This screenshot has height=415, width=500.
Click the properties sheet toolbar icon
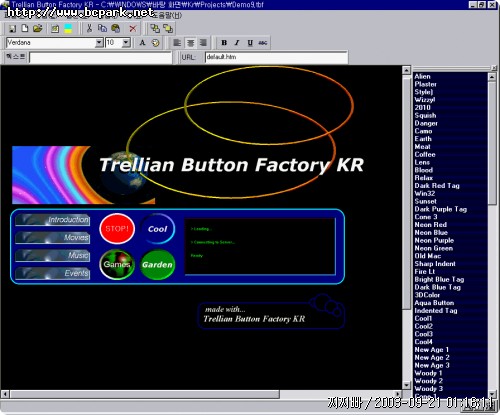click(x=55, y=29)
